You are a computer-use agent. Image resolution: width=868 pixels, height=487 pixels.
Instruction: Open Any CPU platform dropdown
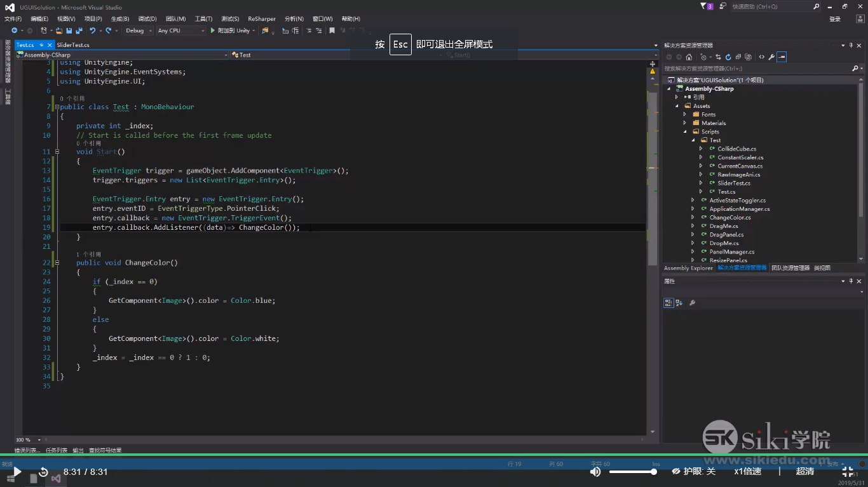181,30
